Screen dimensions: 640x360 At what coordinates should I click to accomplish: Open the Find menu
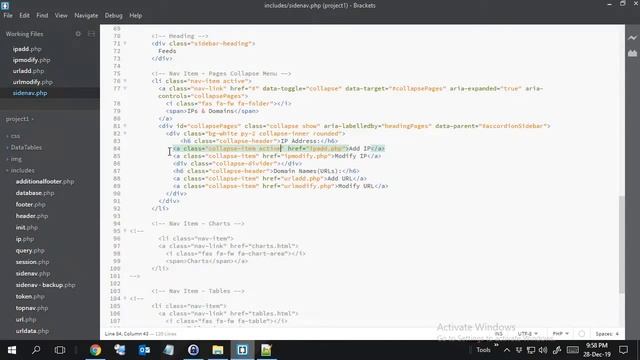coord(42,16)
